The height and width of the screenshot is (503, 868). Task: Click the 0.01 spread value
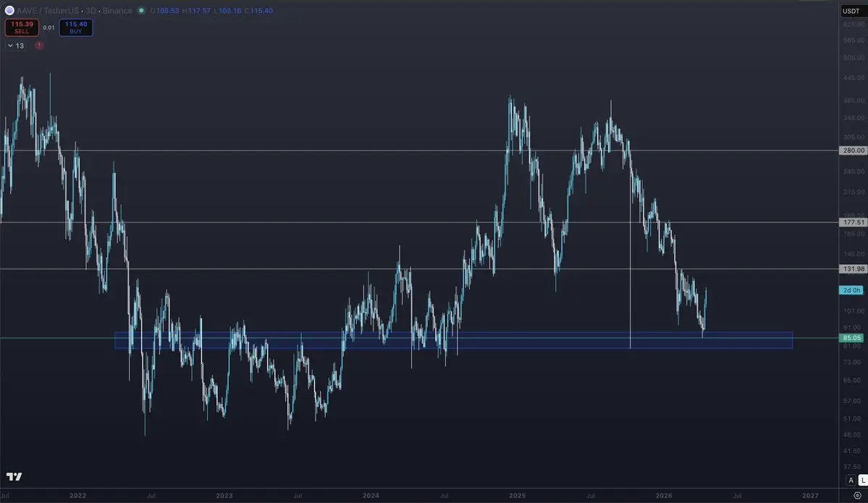click(x=49, y=28)
